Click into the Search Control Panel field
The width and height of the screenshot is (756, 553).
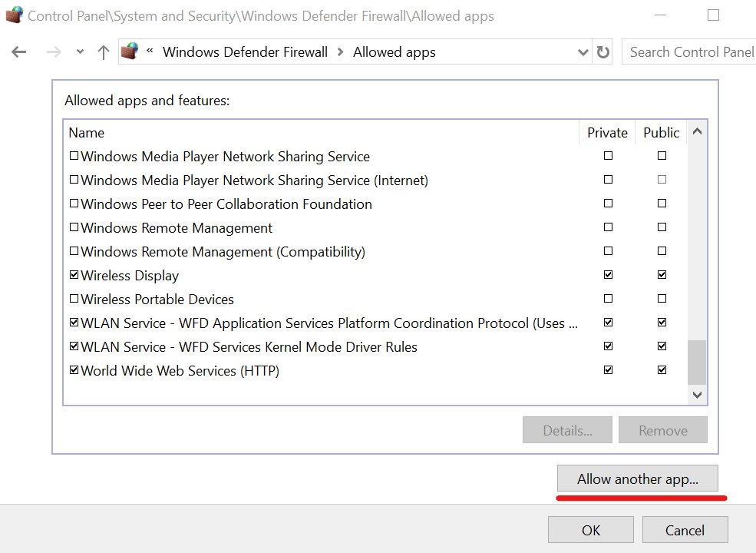(689, 51)
